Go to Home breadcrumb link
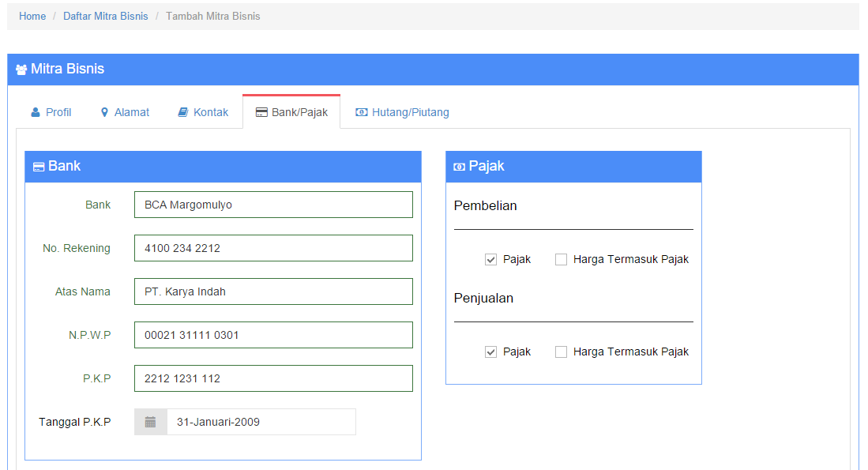Screen dimensions: 868x470 (x=32, y=16)
